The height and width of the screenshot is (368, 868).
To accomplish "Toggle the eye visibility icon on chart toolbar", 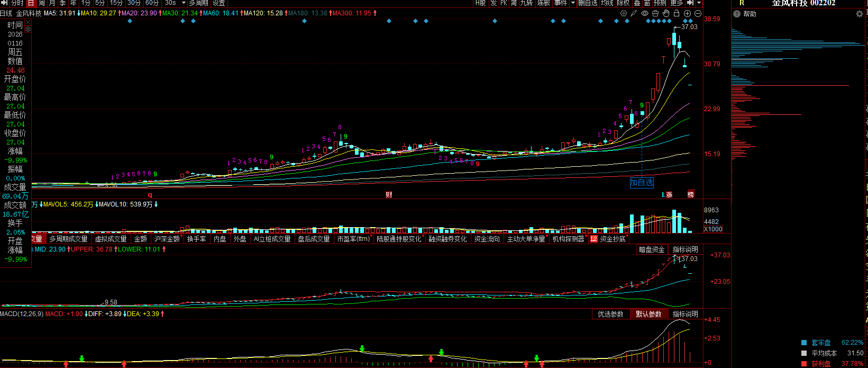I will pos(644,13).
